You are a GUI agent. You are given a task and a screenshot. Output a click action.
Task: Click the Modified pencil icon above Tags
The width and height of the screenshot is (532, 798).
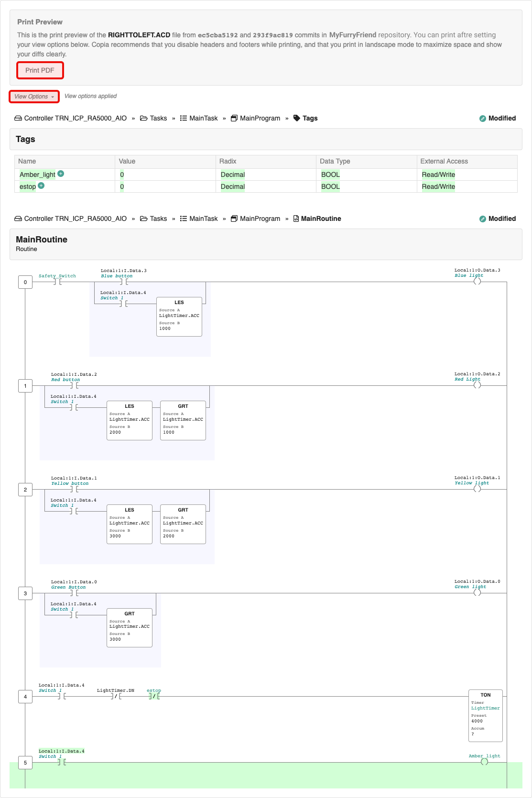tap(483, 119)
